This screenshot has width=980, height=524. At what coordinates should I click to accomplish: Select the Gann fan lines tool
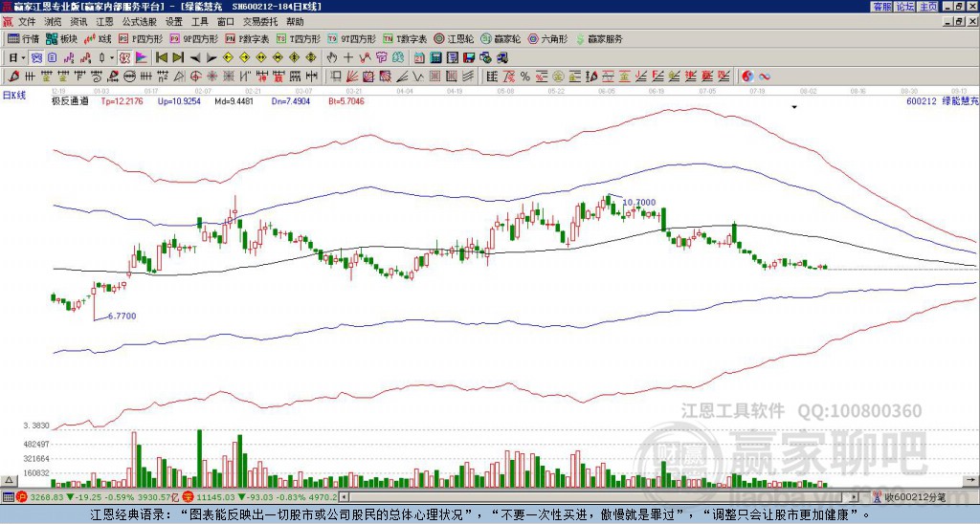352,76
